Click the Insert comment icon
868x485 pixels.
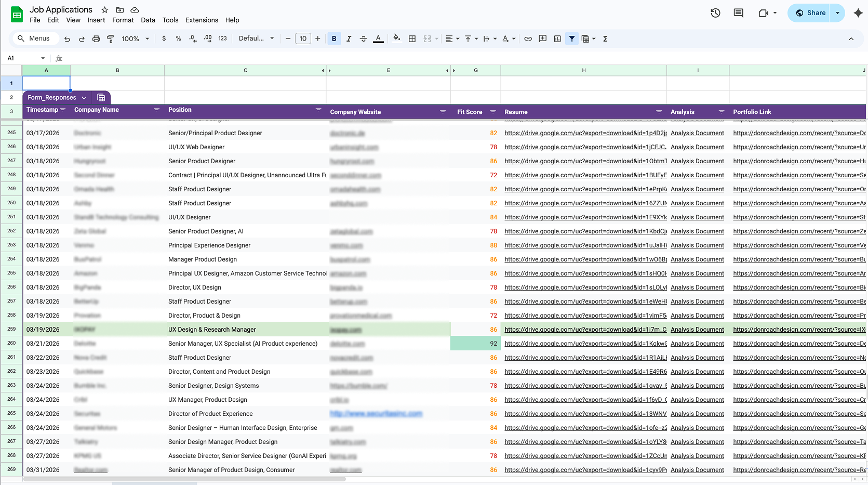click(x=542, y=38)
